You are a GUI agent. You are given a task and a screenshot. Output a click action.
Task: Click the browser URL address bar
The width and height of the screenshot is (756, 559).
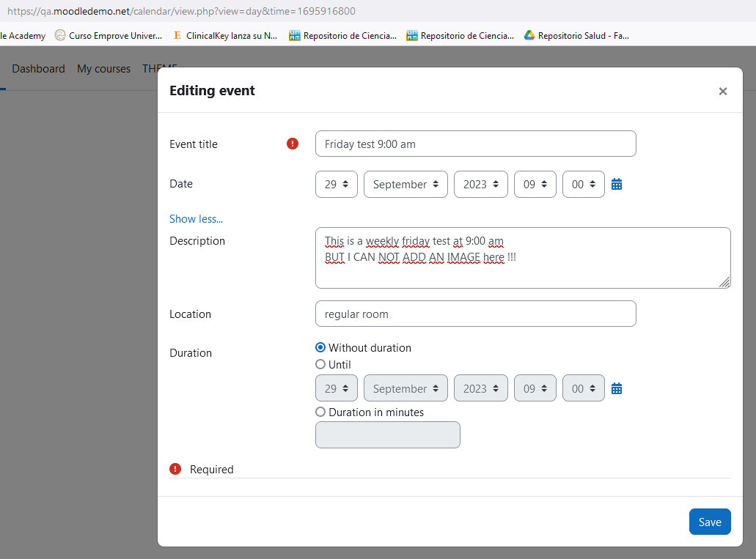coord(378,11)
